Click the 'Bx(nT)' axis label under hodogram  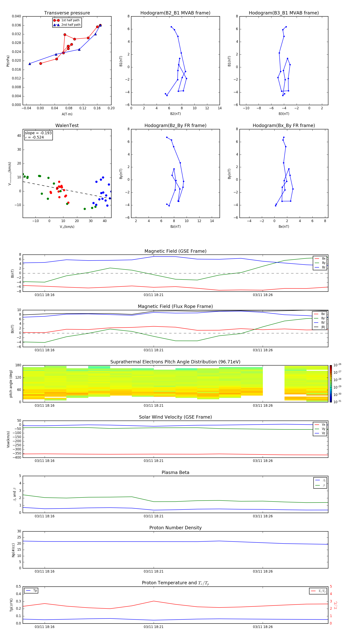pos(284,227)
